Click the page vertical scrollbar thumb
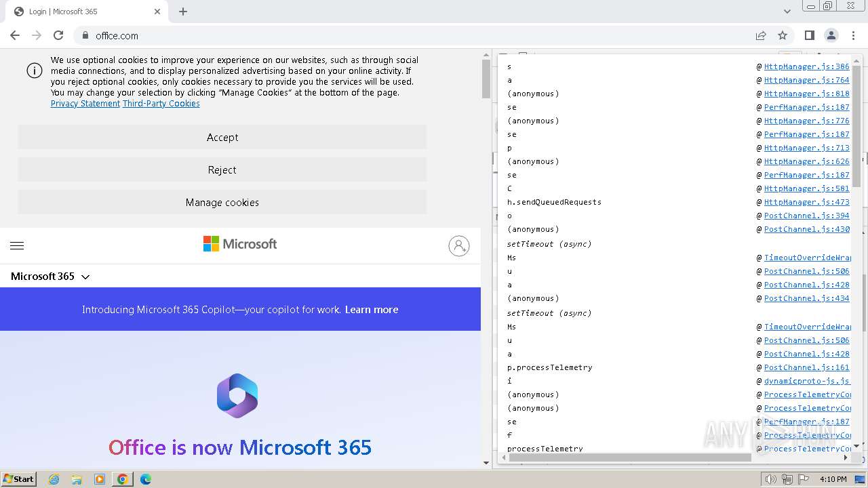This screenshot has width=868, height=488. pos(486,79)
